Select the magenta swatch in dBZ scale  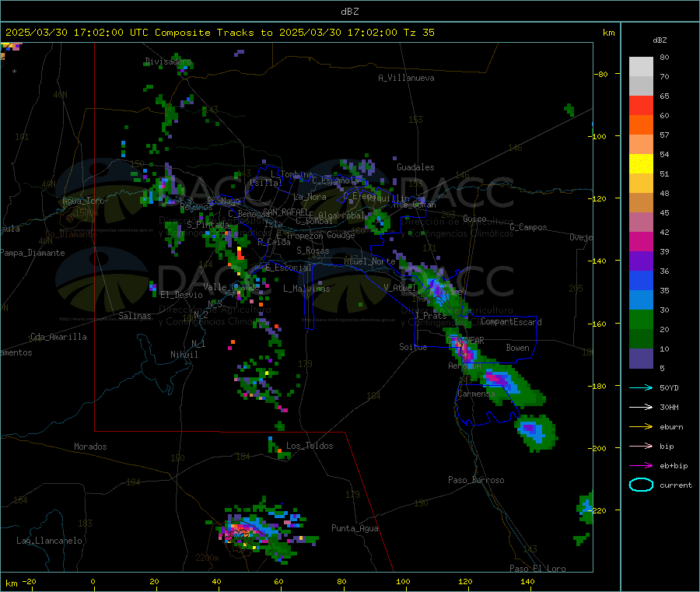(641, 241)
